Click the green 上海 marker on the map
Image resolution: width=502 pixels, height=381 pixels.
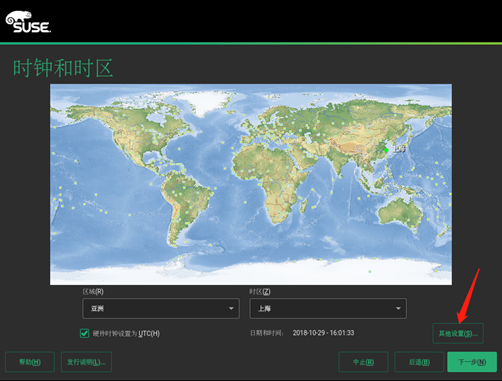coord(386,150)
